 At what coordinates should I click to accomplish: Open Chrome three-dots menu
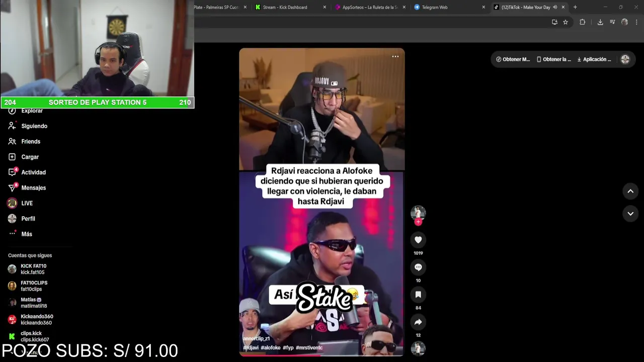[x=636, y=22]
